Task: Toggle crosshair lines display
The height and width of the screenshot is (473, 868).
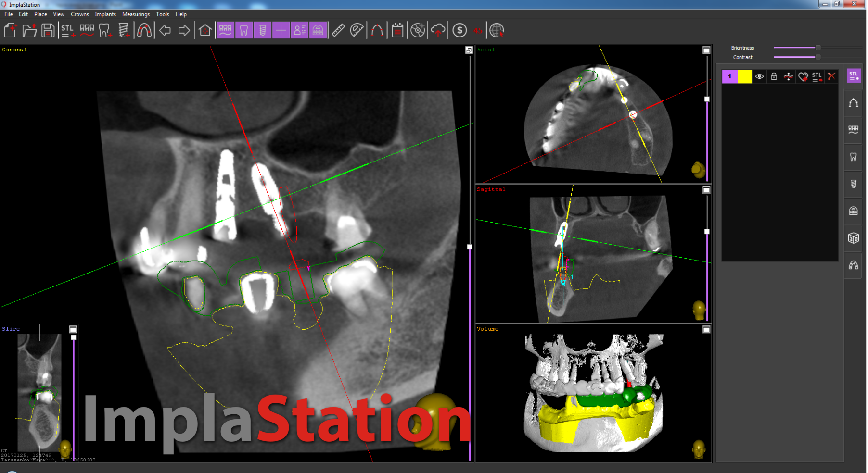Action: (x=281, y=31)
